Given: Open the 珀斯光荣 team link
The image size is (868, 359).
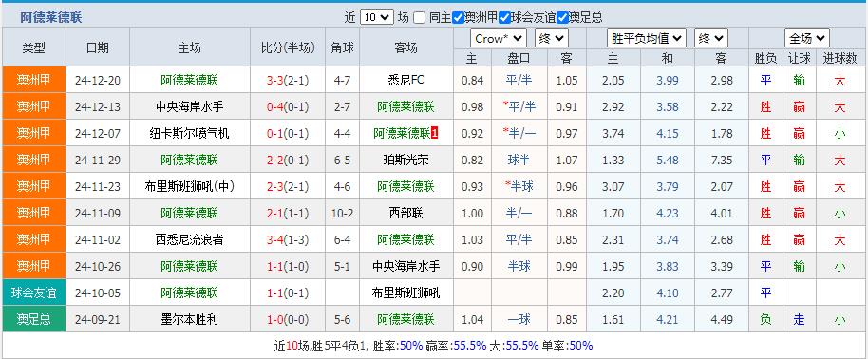Looking at the screenshot, I should [406, 160].
